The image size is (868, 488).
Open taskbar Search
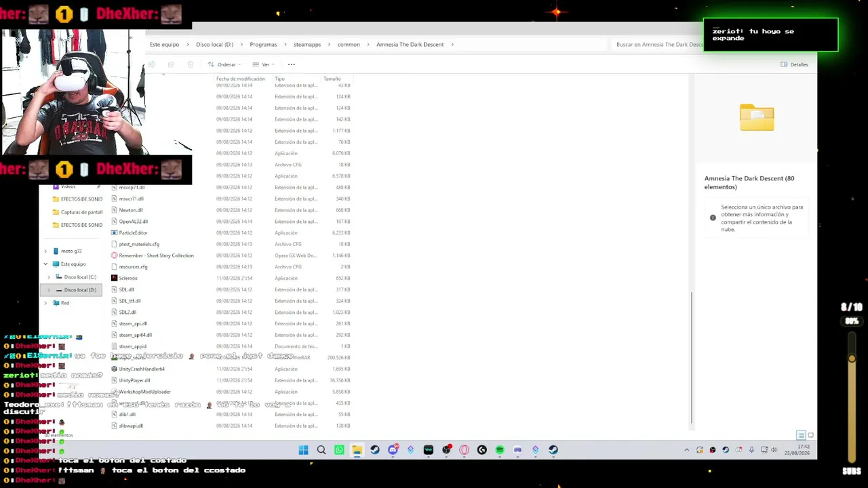pyautogui.click(x=321, y=450)
